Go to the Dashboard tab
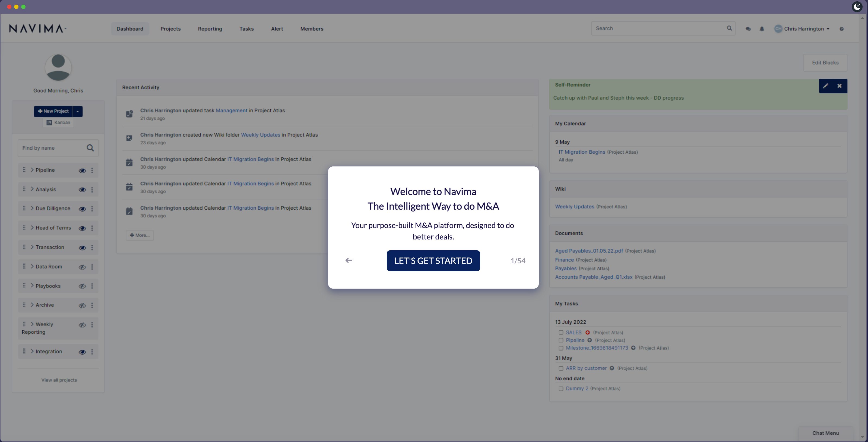The width and height of the screenshot is (868, 442). 130,29
